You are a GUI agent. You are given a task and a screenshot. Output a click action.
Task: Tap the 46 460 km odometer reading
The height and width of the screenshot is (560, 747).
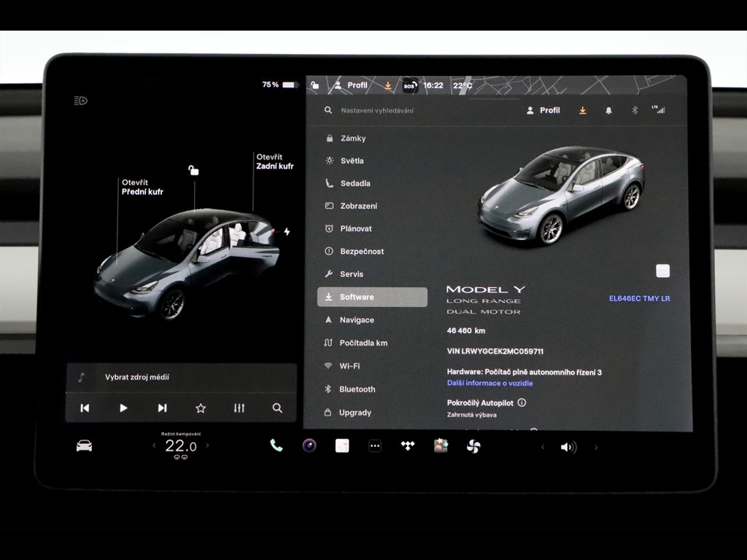(466, 330)
